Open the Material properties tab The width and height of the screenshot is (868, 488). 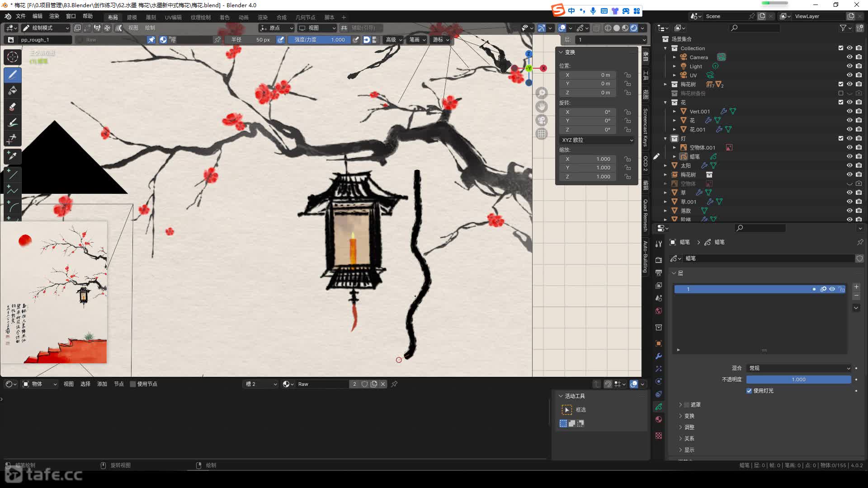pos(659,419)
